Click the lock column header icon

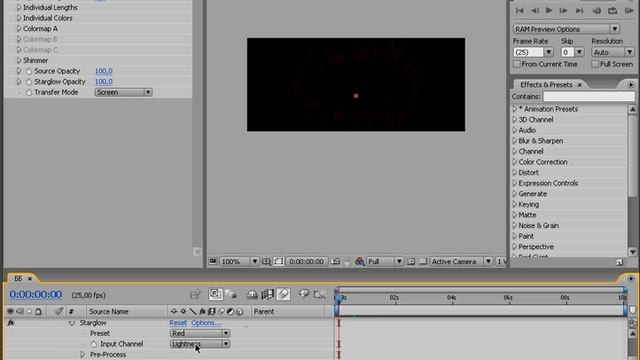point(38,311)
